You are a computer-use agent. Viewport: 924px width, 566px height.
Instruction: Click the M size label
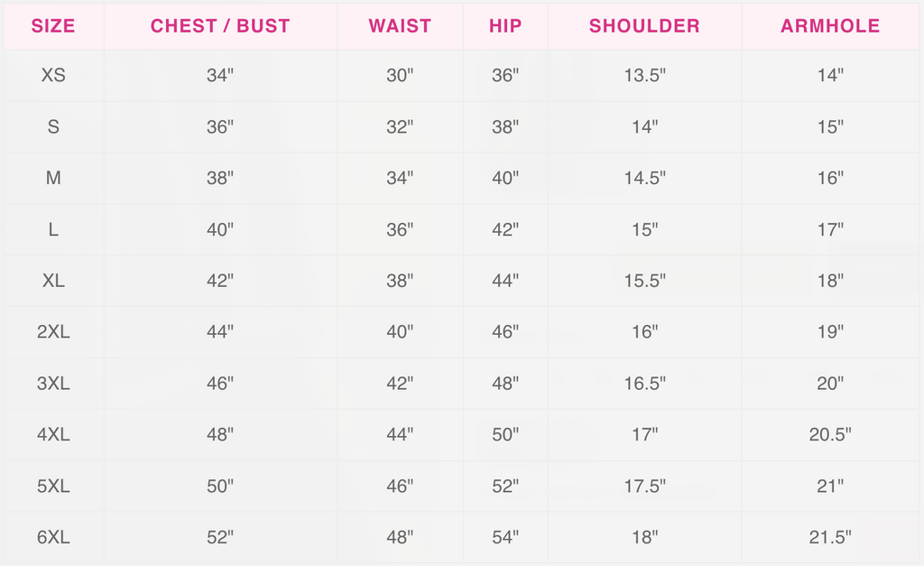(53, 179)
